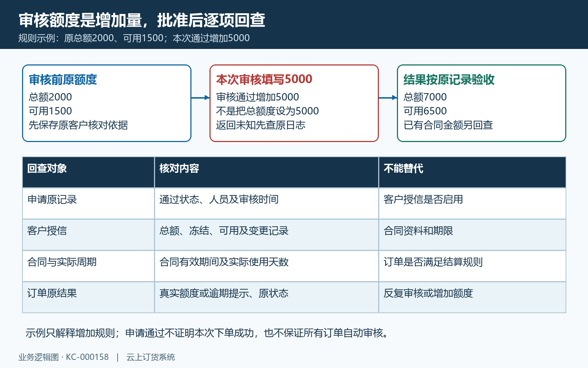588x368 pixels.
Task: Click the cell 订单是否满足结算规则
Action: point(472,266)
